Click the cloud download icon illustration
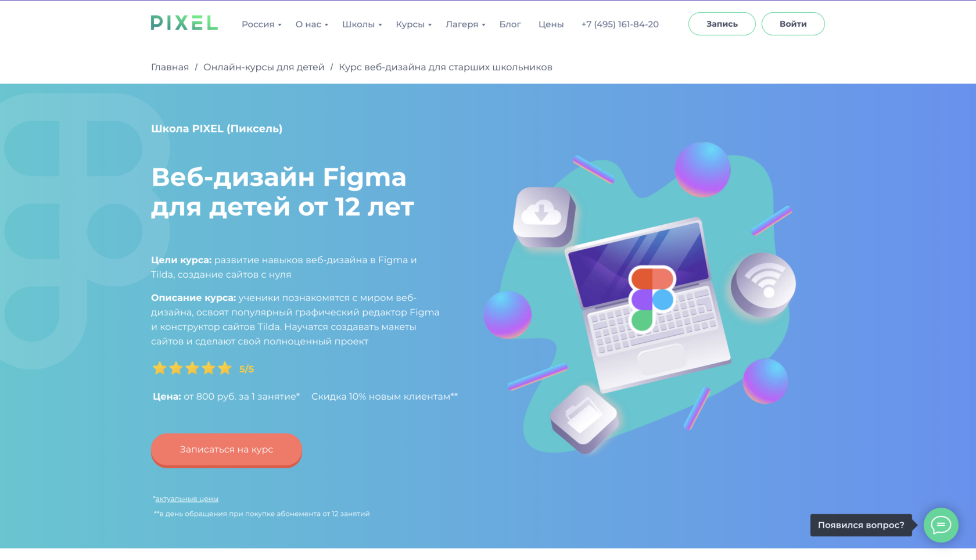 pyautogui.click(x=544, y=217)
